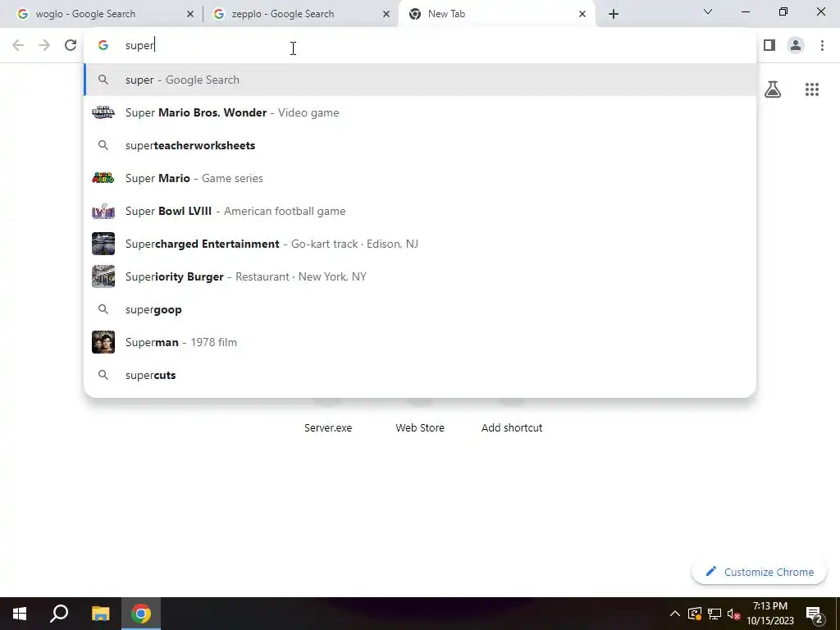Choose Super Mario Game series suggestion
The image size is (840, 630).
420,178
